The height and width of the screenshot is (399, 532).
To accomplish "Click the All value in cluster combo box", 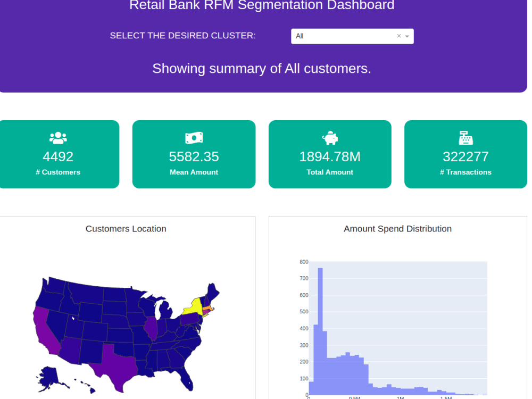I will 300,36.
